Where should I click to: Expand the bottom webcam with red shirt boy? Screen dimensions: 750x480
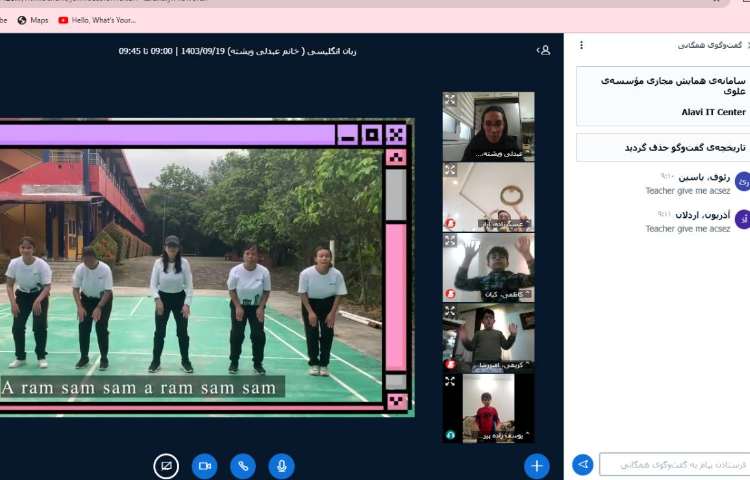[451, 381]
